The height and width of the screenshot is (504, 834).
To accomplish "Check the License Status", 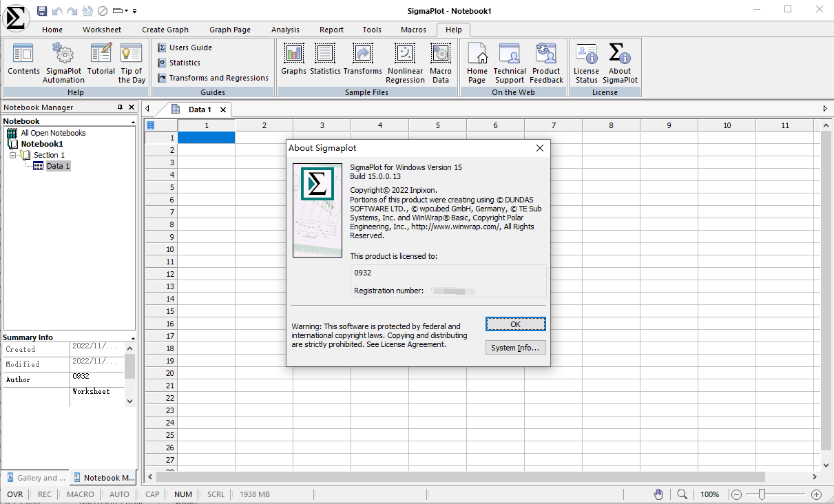I will point(586,62).
